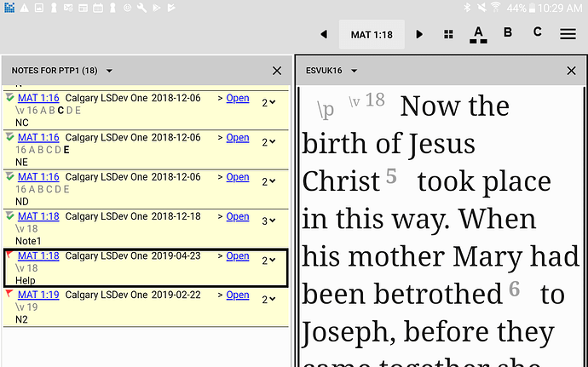Click the resolved checkmark icon on NC note

tap(10, 97)
